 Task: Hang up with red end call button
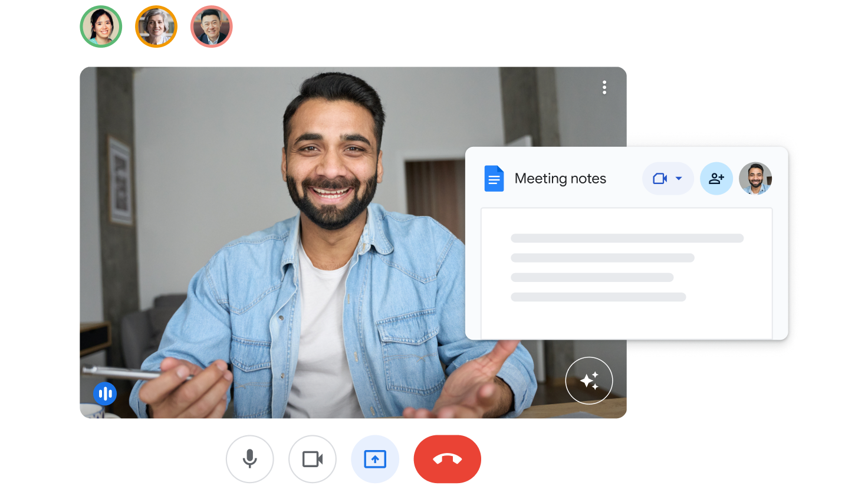(x=447, y=459)
